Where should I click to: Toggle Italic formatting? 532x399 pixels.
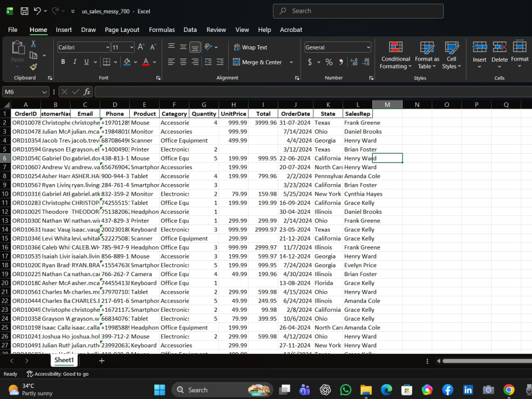(74, 62)
